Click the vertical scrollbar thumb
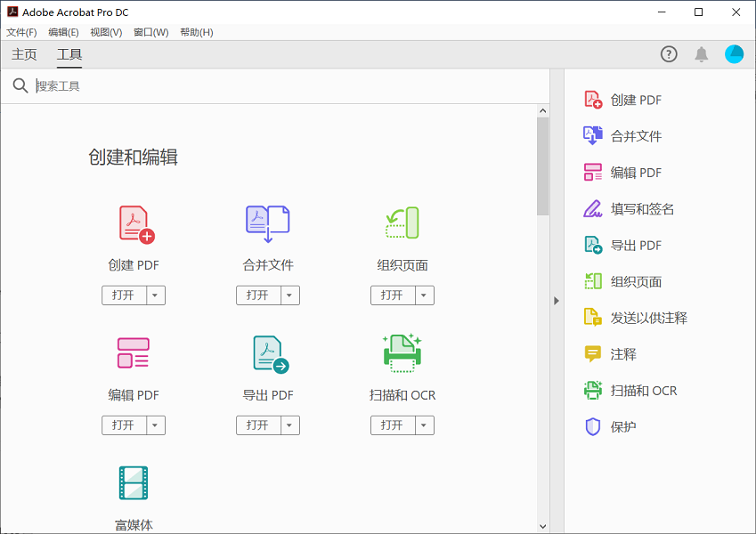This screenshot has width=756, height=534. 543,166
